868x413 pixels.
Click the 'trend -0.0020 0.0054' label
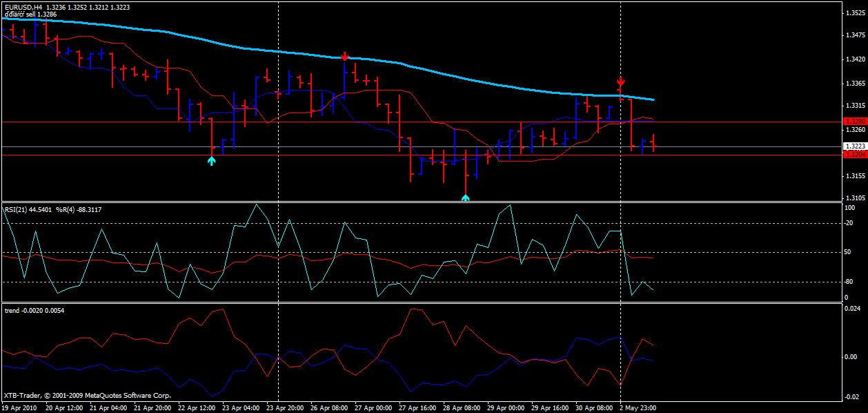pos(33,310)
